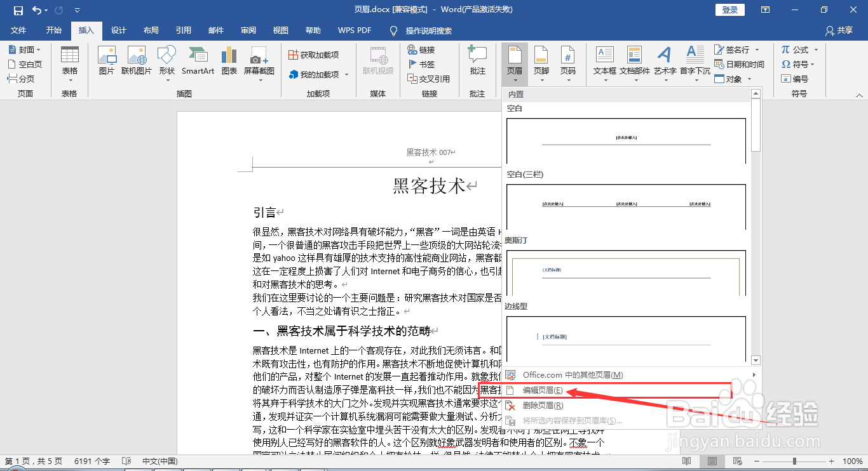Select the 空白(三栏) header thumbnail
This screenshot has height=471, width=868.
coord(626,206)
